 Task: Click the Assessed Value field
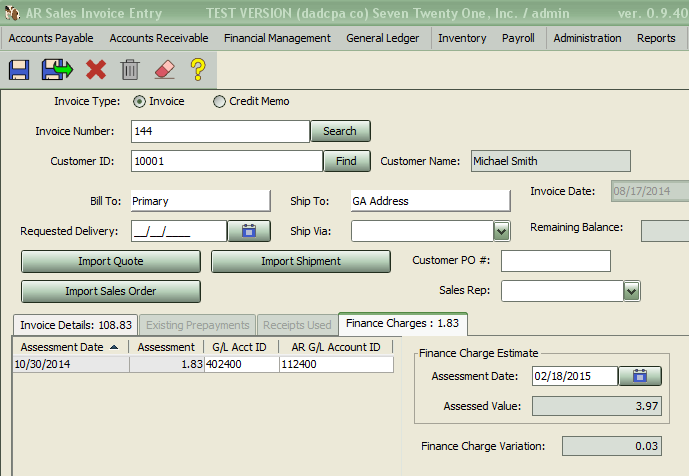[x=597, y=406]
